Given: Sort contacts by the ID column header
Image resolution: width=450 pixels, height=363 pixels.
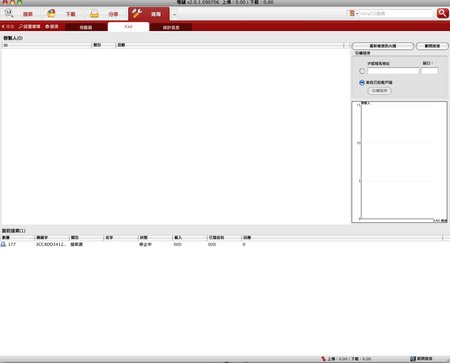Looking at the screenshot, I should tap(47, 45).
